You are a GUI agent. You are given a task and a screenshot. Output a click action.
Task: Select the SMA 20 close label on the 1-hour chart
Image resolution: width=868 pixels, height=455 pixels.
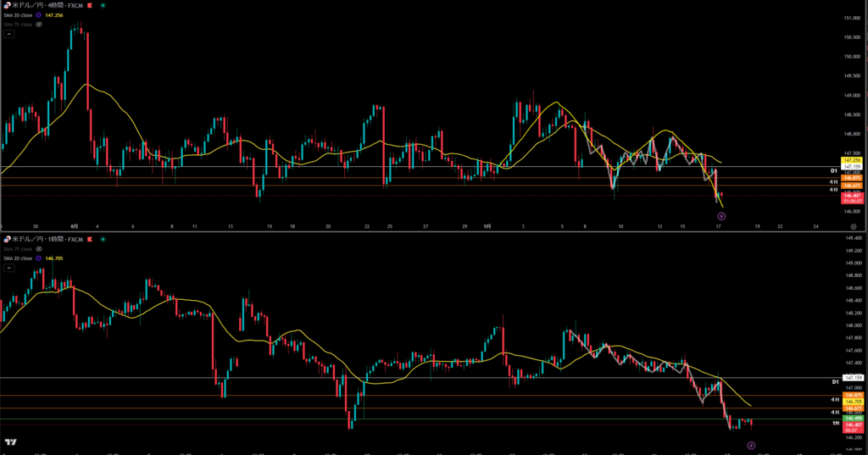[x=17, y=258]
